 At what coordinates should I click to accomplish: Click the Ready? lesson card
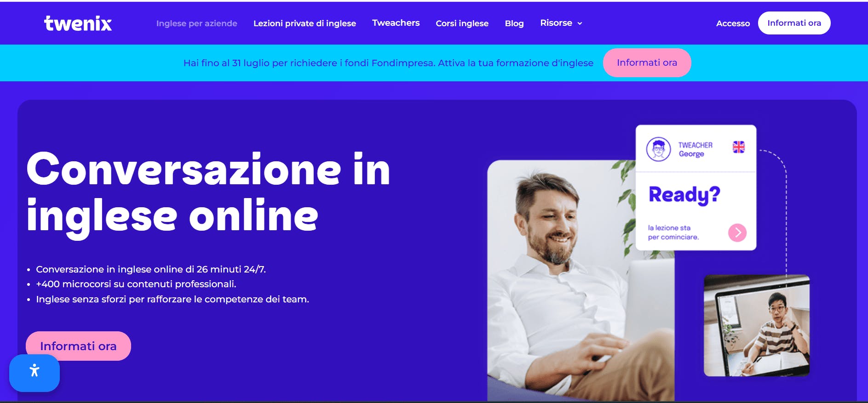click(696, 187)
